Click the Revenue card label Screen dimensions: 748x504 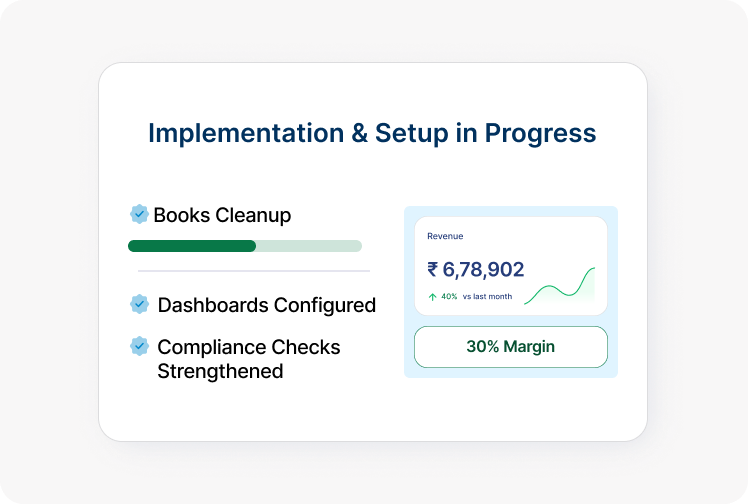(445, 236)
